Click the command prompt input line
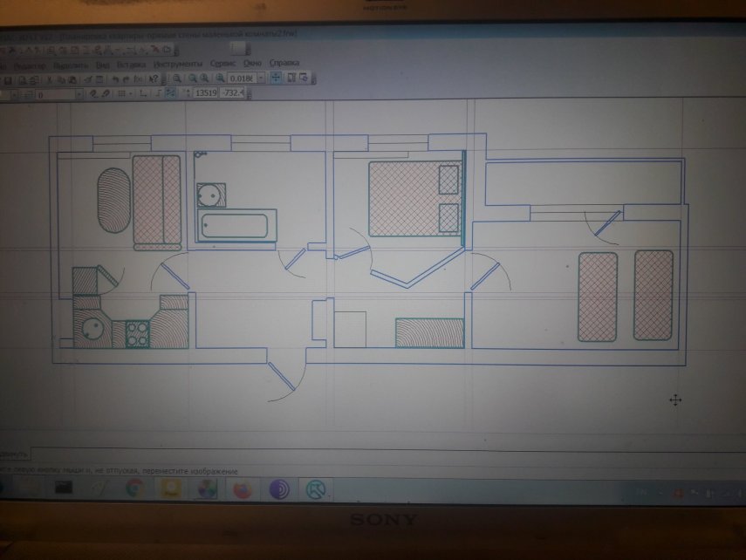746x560 pixels. point(349,454)
